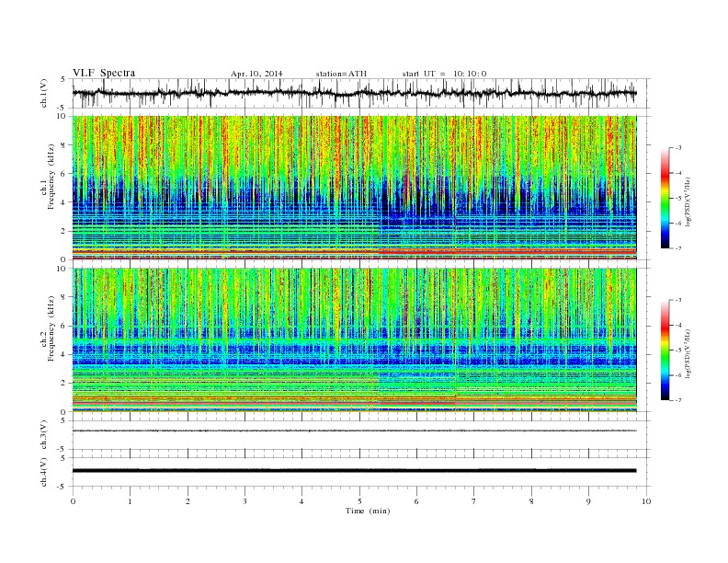
Task: Click inside the ch.2 spectrogram panel
Action: click(x=354, y=340)
